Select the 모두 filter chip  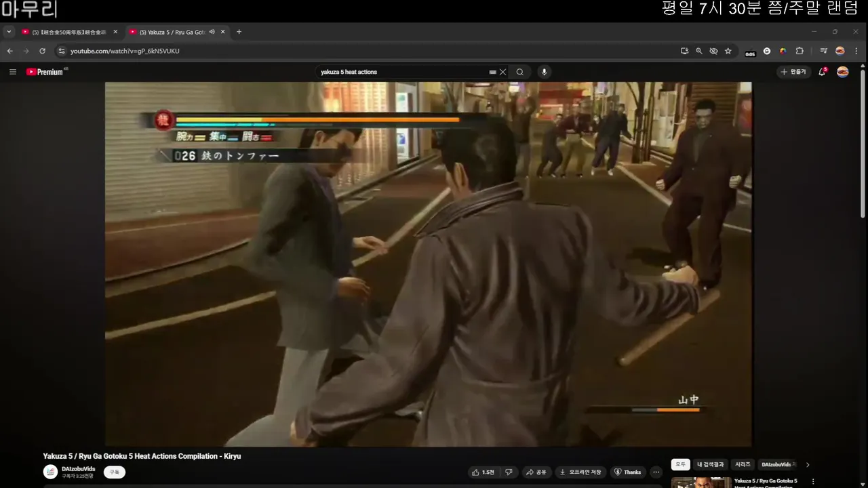tap(680, 464)
